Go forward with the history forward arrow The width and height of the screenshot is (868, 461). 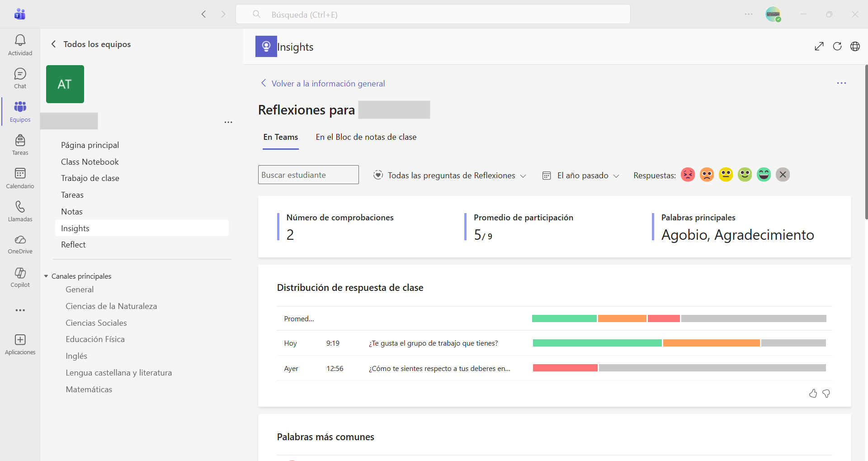click(223, 14)
